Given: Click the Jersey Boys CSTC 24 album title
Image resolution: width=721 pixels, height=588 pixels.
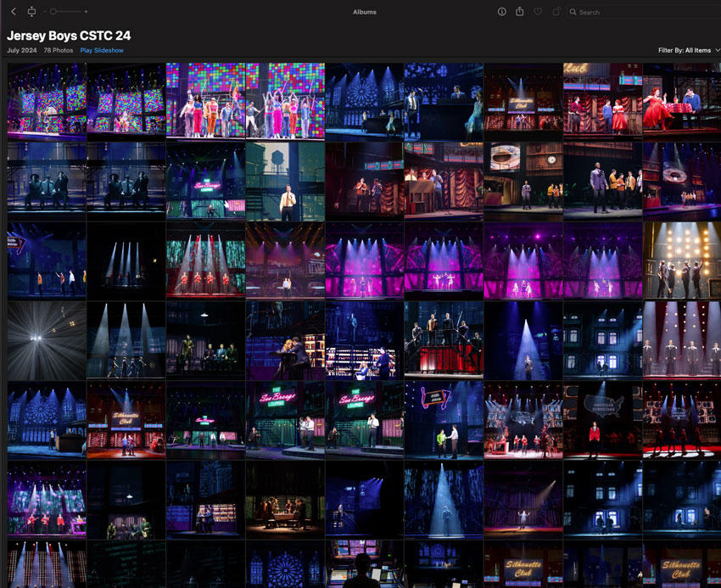Looking at the screenshot, I should (69, 36).
